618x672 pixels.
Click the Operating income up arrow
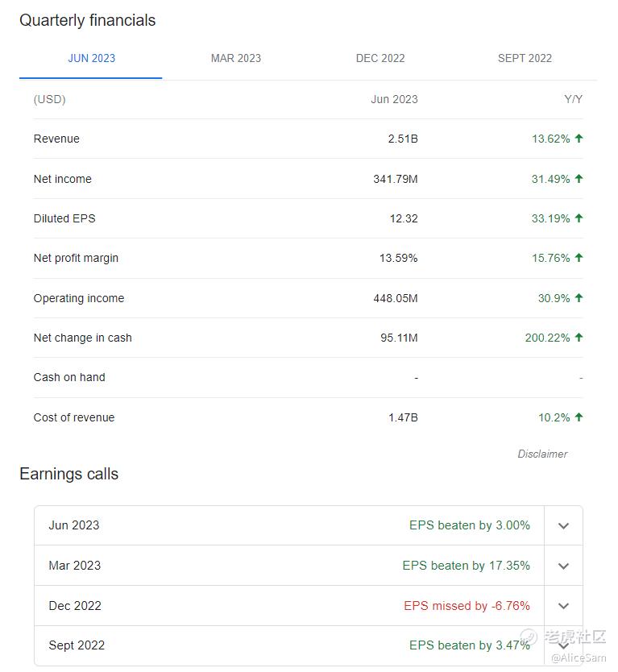[579, 298]
